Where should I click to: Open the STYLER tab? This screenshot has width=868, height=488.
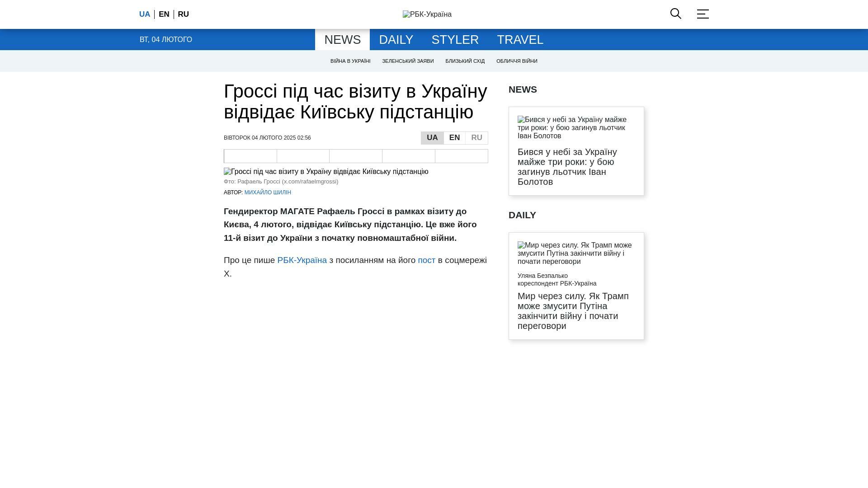tap(455, 40)
